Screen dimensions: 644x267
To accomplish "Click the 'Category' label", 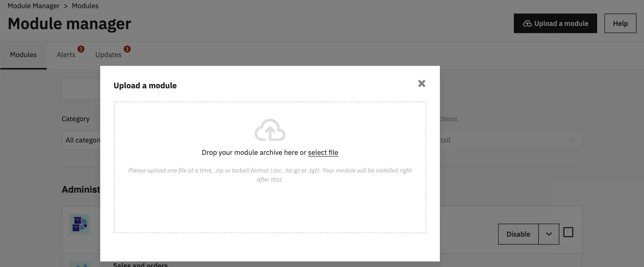I will pyautogui.click(x=76, y=119).
